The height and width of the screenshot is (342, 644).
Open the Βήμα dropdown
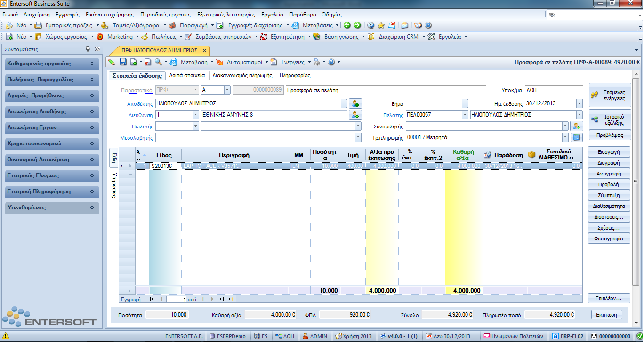pyautogui.click(x=465, y=103)
